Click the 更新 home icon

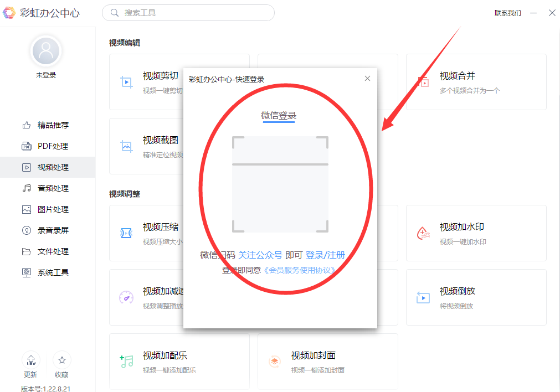click(x=31, y=360)
